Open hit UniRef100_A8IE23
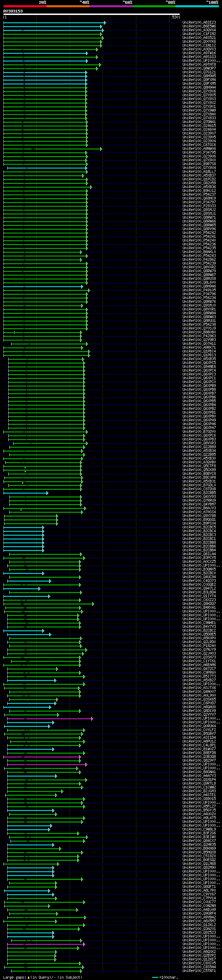This screenshot has width=222, height=980. pos(199,23)
